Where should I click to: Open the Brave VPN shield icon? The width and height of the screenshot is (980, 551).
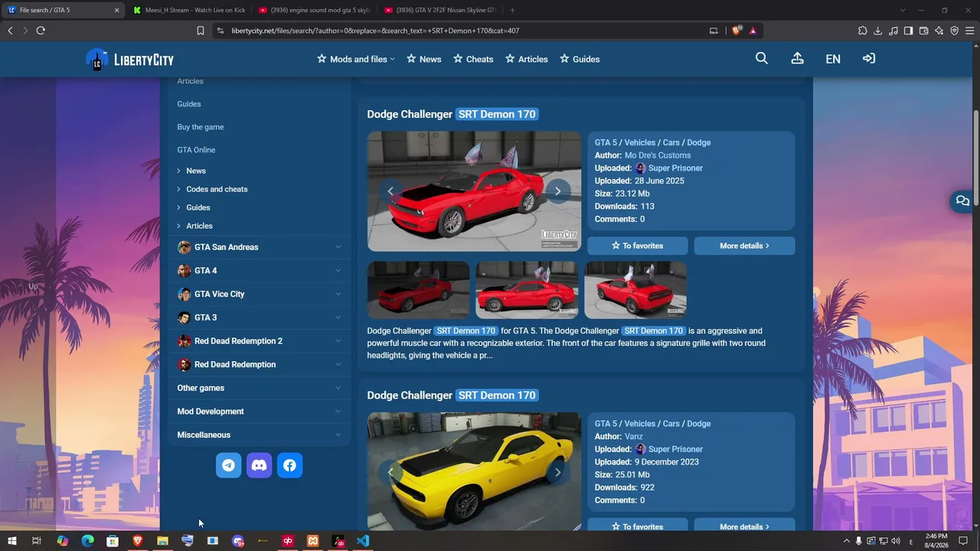pyautogui.click(x=955, y=31)
